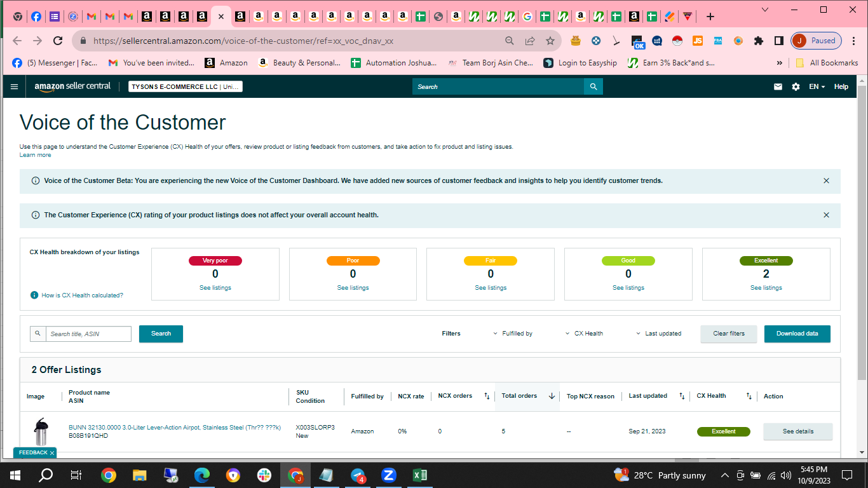The width and height of the screenshot is (868, 488).
Task: Open Microsoft Edge from the taskbar
Action: [x=202, y=475]
